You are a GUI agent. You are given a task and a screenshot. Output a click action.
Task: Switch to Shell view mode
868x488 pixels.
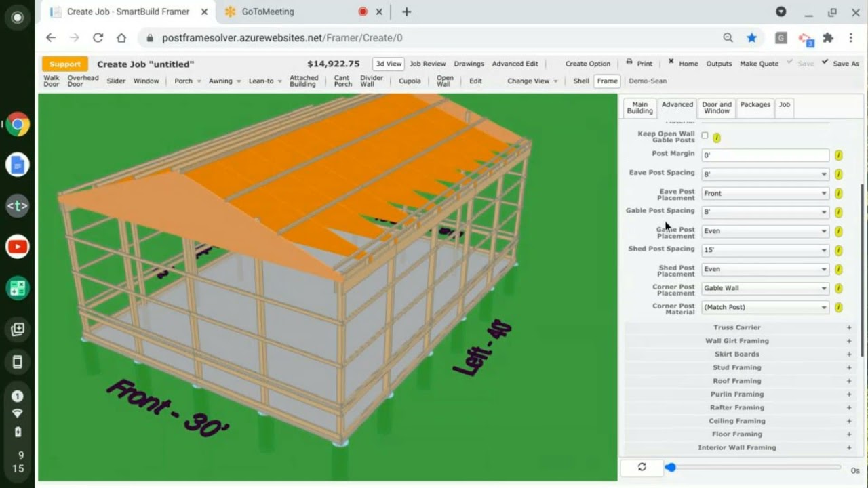[581, 81]
